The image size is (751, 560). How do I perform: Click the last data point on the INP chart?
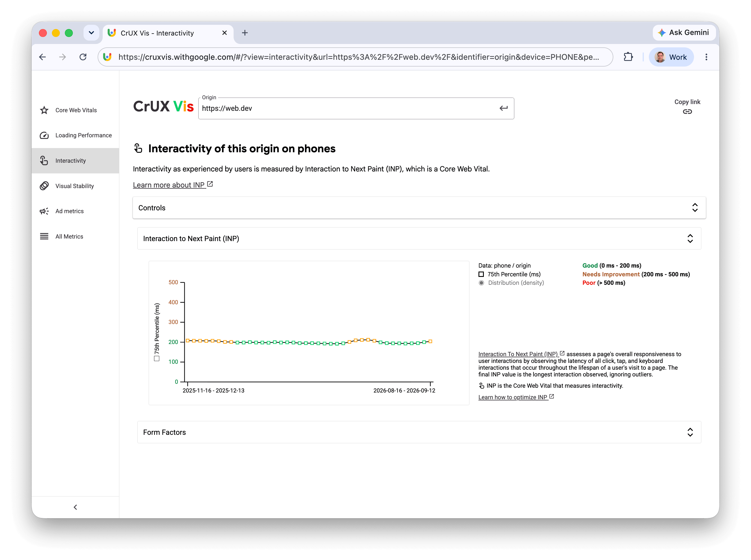tap(431, 341)
